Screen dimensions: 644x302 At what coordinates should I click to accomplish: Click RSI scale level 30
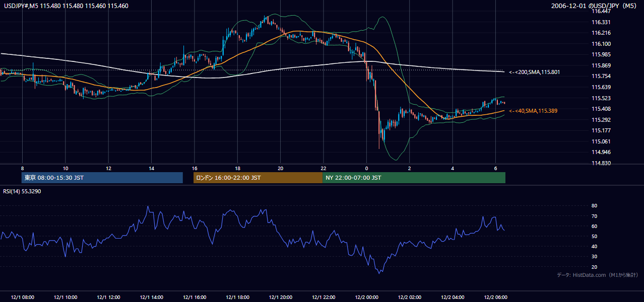click(x=594, y=257)
